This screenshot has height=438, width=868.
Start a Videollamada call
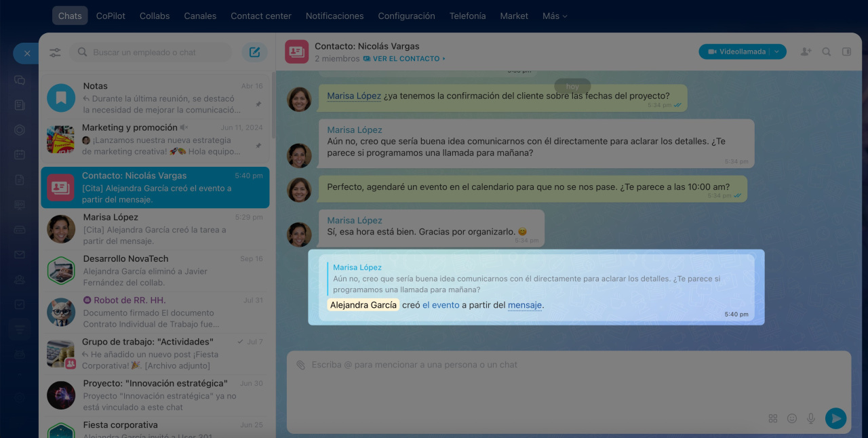click(x=736, y=52)
